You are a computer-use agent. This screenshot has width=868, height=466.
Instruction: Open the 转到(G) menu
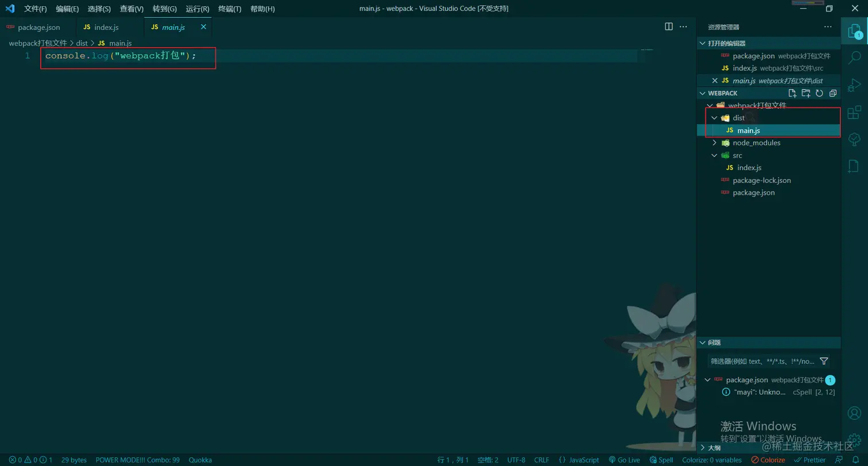(165, 9)
